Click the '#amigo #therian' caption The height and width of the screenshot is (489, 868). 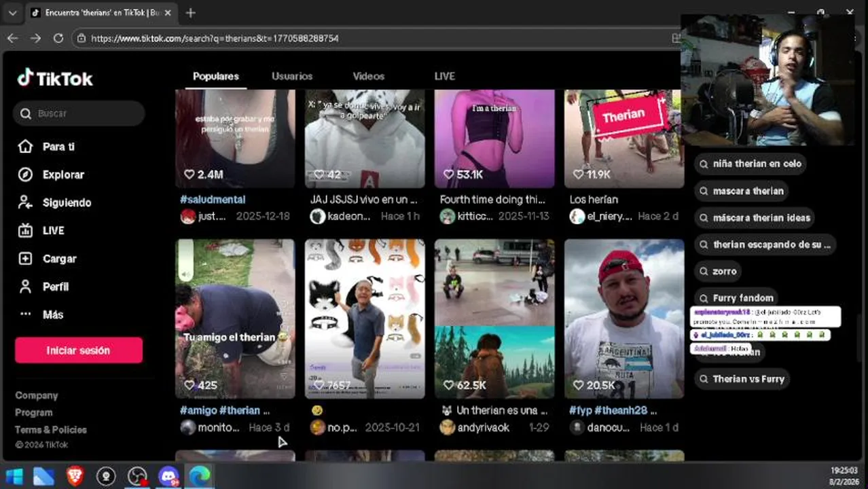point(225,410)
